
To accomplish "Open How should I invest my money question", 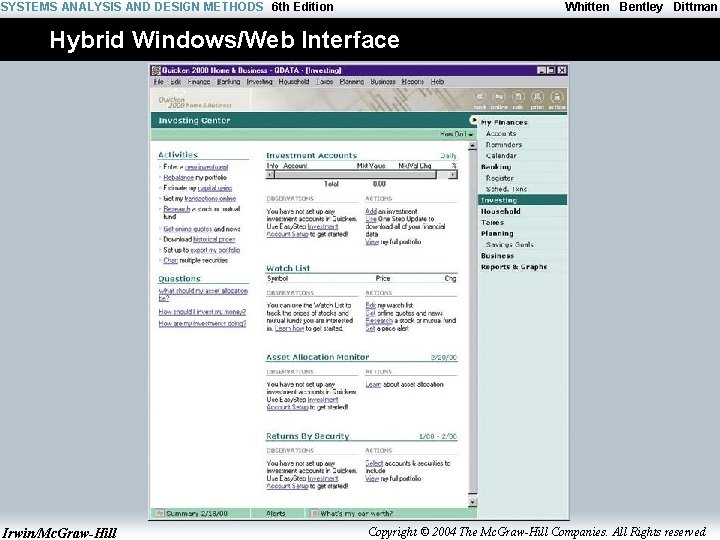I will click(x=202, y=312).
